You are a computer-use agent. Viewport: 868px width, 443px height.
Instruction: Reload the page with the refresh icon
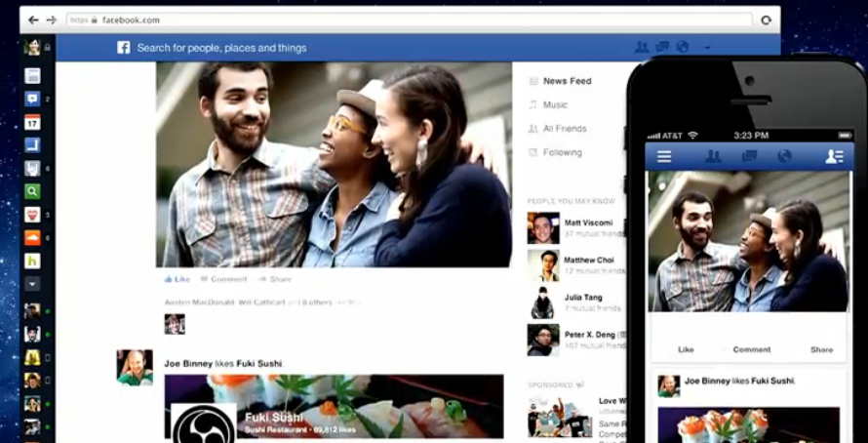pyautogui.click(x=767, y=20)
